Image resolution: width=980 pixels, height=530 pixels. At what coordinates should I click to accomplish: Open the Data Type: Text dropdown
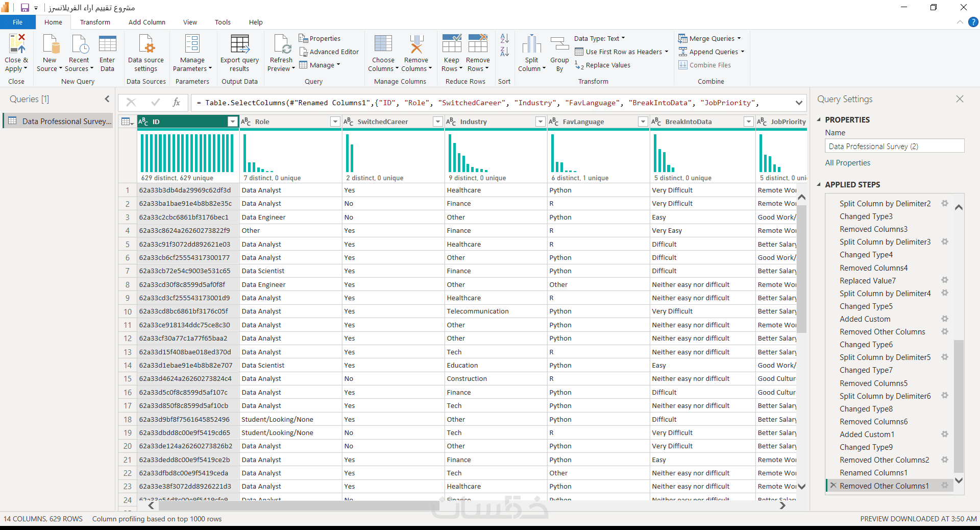(x=599, y=39)
